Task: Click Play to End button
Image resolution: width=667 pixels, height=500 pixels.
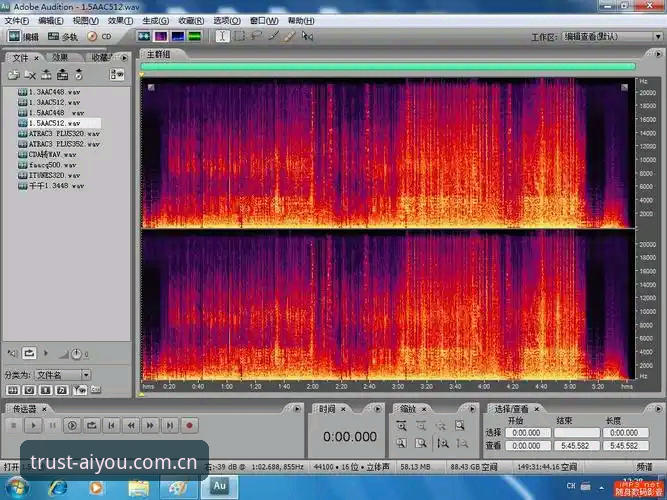Action: click(x=72, y=426)
